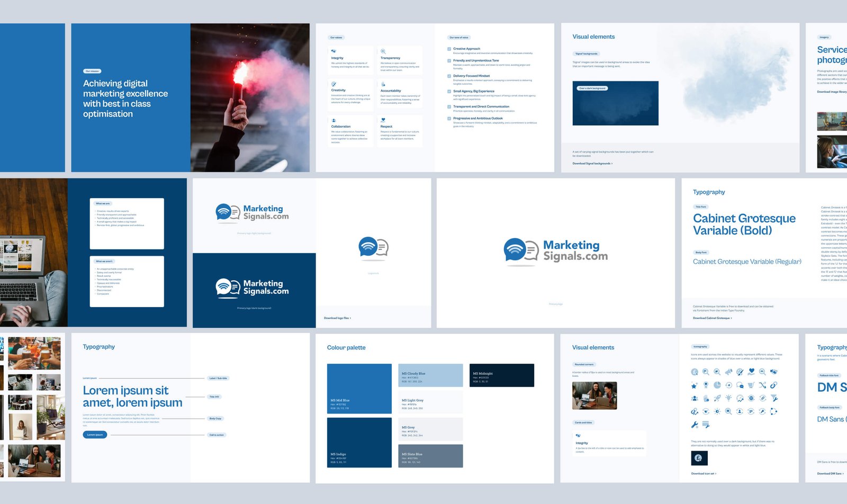
Task: Click the Our tone of voice pill label
Action: click(458, 38)
